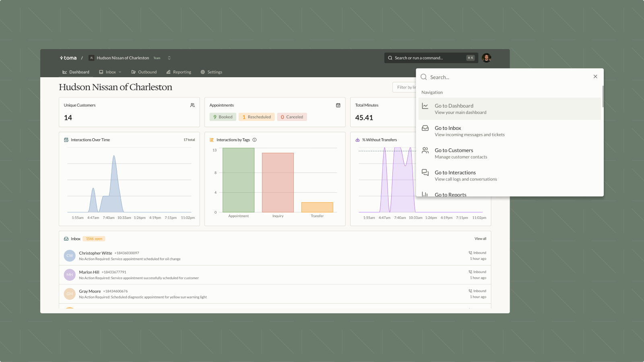Click View all in Inbox section
This screenshot has width=644, height=362.
tap(480, 239)
